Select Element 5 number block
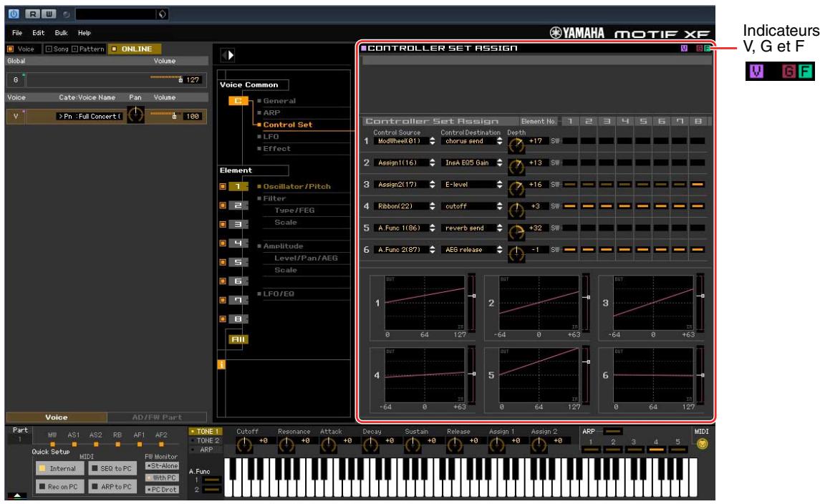820x504 pixels. tap(238, 262)
